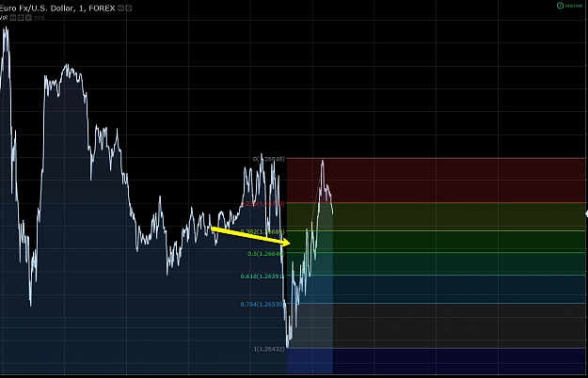Select Fibonacci 0.764 level label 1.26530
588x378 pixels.
262,305
